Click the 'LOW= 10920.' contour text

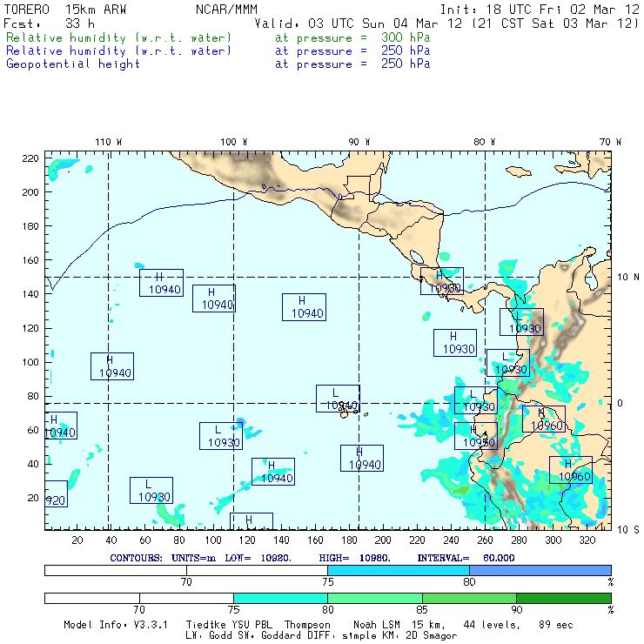point(258,558)
